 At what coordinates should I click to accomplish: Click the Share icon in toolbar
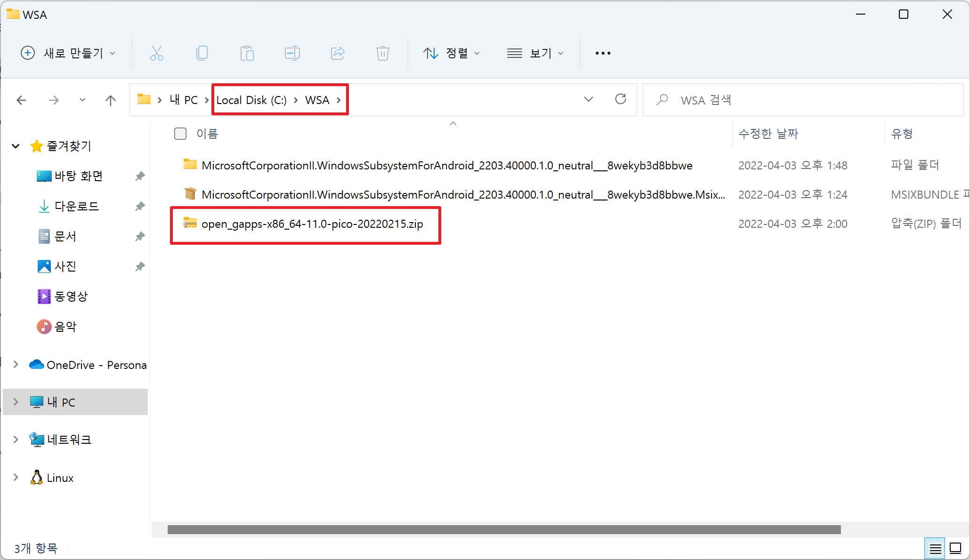tap(338, 53)
